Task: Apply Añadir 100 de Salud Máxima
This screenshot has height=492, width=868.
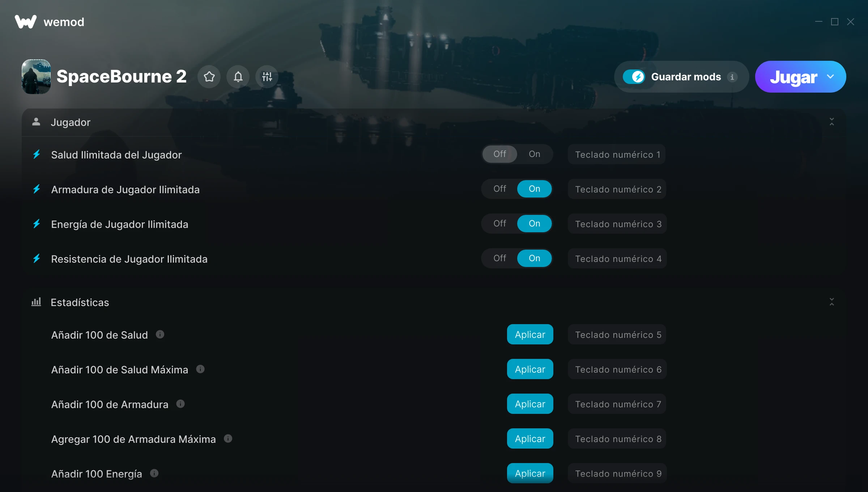Action: click(530, 369)
